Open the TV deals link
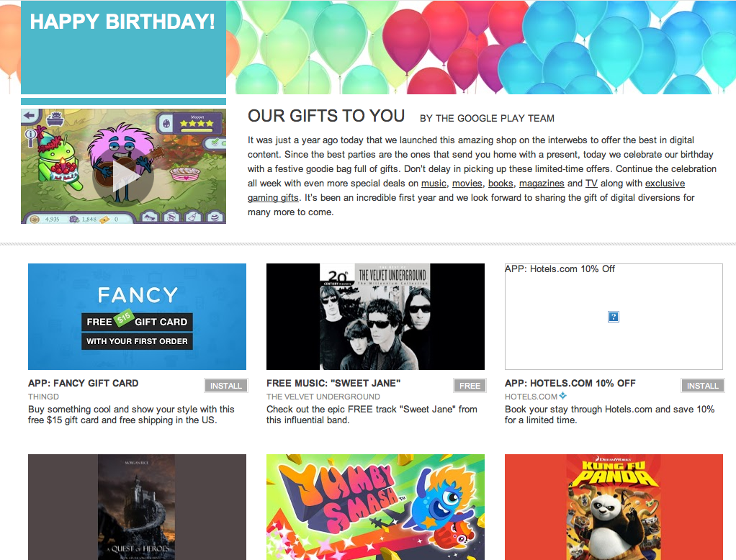The width and height of the screenshot is (736, 560). point(591,184)
